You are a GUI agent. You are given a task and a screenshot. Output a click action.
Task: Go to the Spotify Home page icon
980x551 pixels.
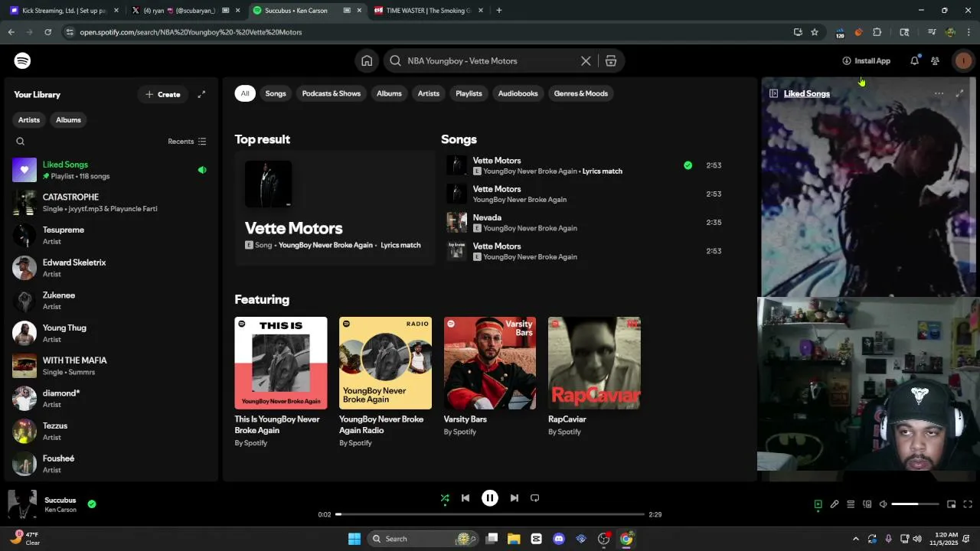367,60
